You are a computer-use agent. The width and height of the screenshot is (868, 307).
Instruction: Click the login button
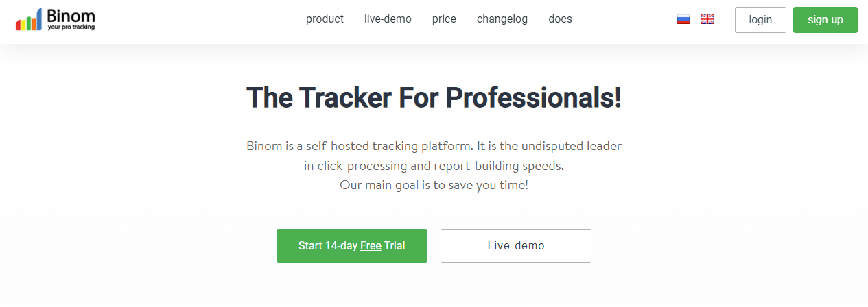point(760,20)
